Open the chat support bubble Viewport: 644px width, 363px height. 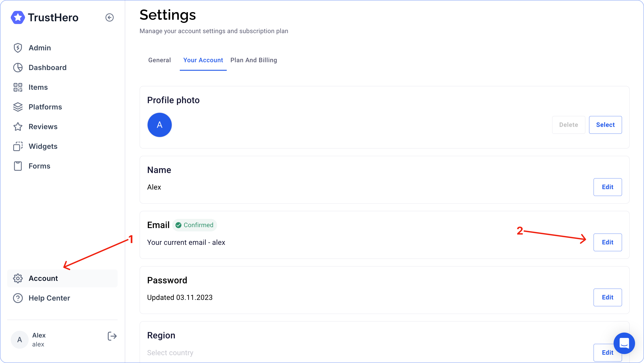pyautogui.click(x=624, y=343)
